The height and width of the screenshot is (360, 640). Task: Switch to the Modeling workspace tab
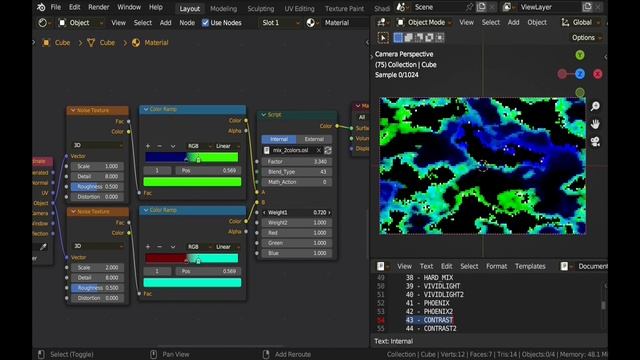point(223,8)
